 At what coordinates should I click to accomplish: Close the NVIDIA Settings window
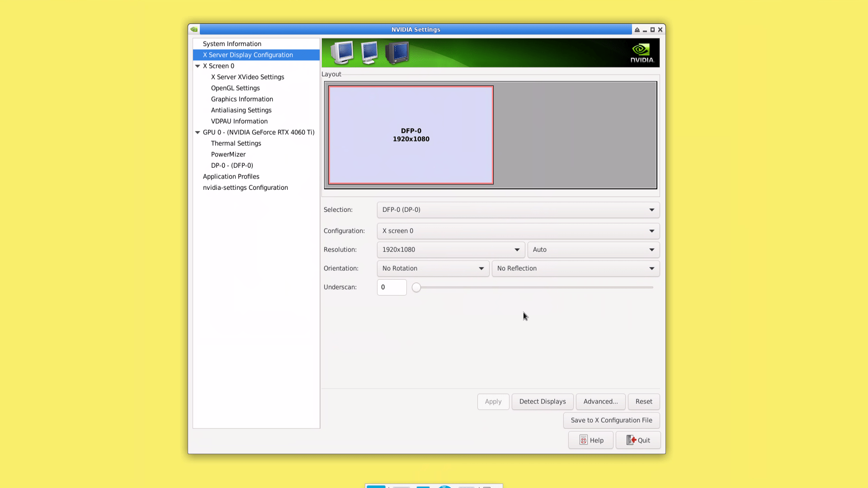click(x=660, y=29)
